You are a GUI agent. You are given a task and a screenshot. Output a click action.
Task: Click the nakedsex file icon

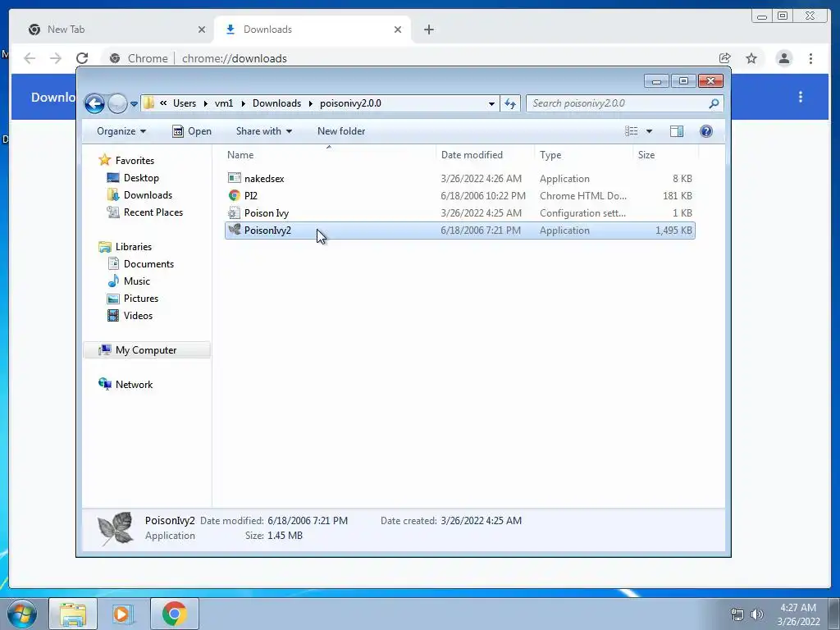(234, 178)
